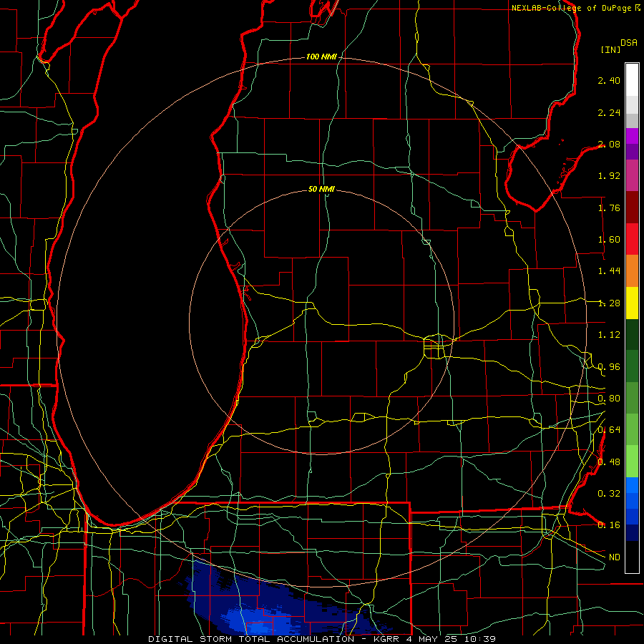
Task: Click the 1.44 legend value
Action: click(x=609, y=271)
